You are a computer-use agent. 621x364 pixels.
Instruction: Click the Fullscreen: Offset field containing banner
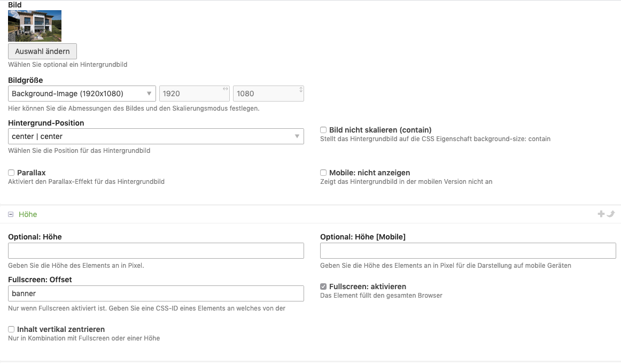pyautogui.click(x=156, y=293)
